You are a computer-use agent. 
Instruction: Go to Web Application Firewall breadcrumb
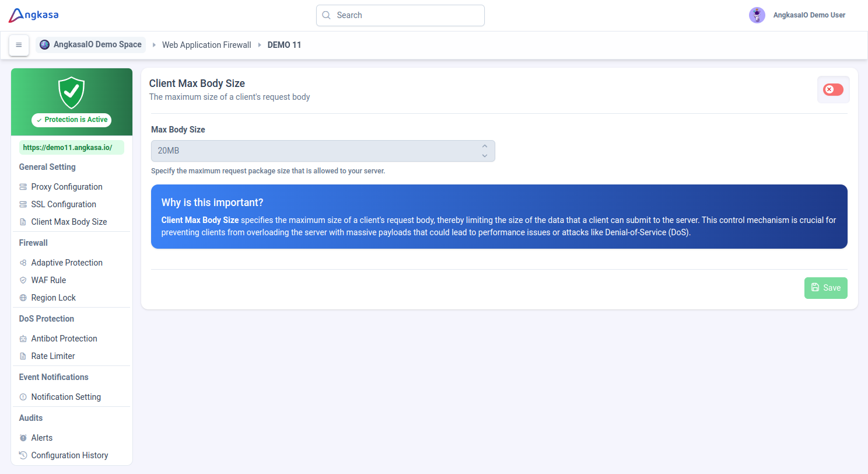coord(206,45)
